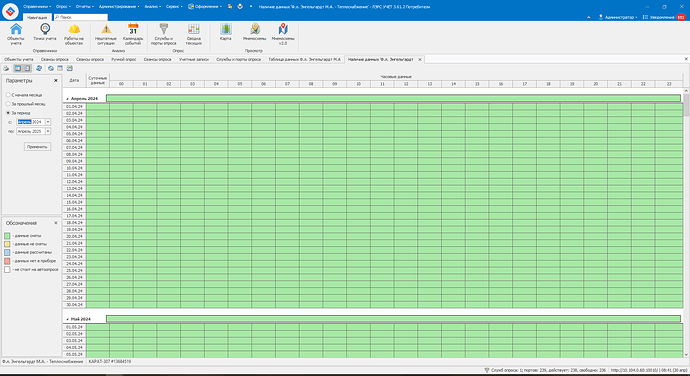Image resolution: width=690 pixels, height=376 pixels.
Task: Open Нештатные ситуации warning icon
Action: tap(106, 34)
